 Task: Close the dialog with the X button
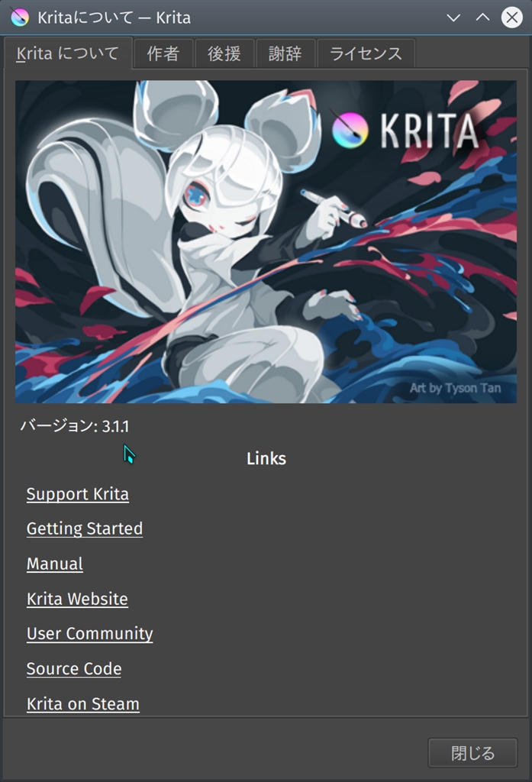point(511,18)
